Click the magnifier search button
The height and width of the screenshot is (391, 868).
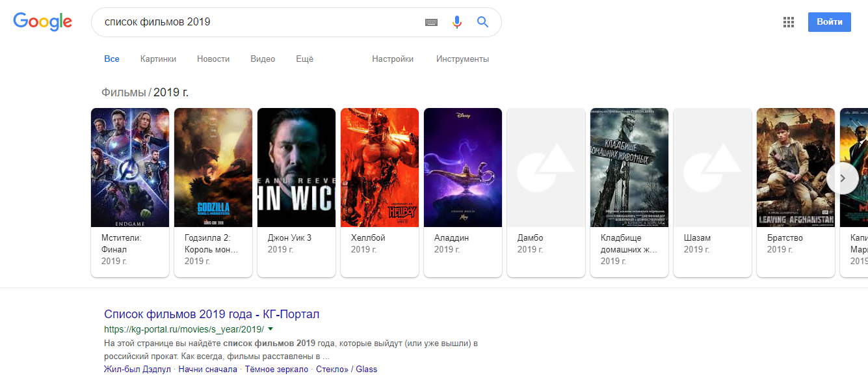click(x=482, y=22)
